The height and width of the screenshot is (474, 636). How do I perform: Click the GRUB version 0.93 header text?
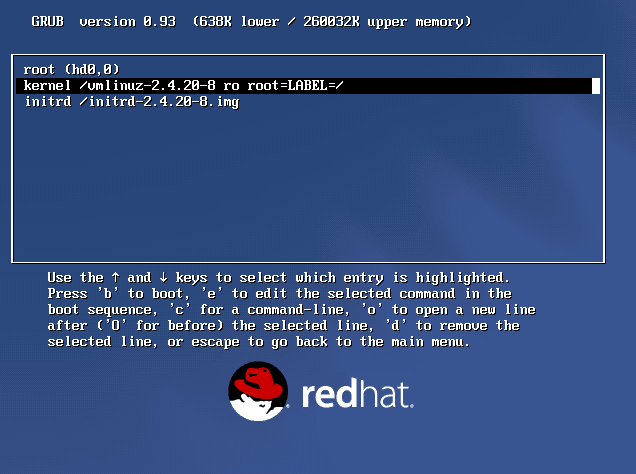[x=104, y=21]
